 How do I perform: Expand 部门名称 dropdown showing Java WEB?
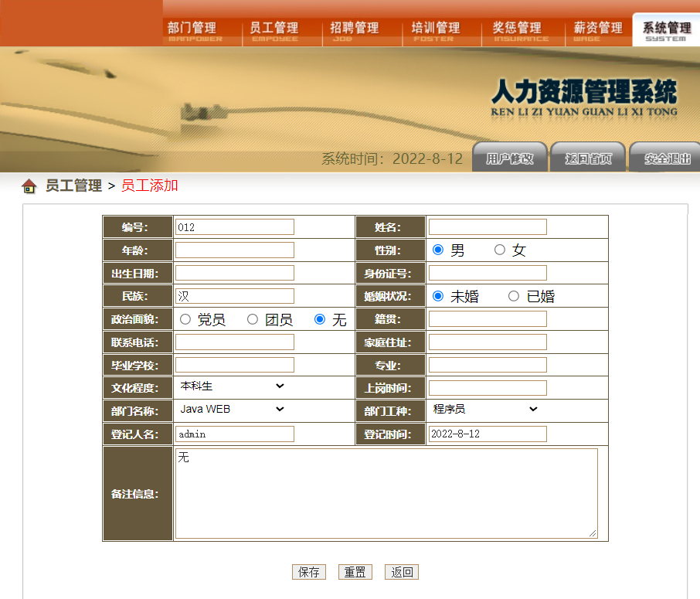pos(232,409)
